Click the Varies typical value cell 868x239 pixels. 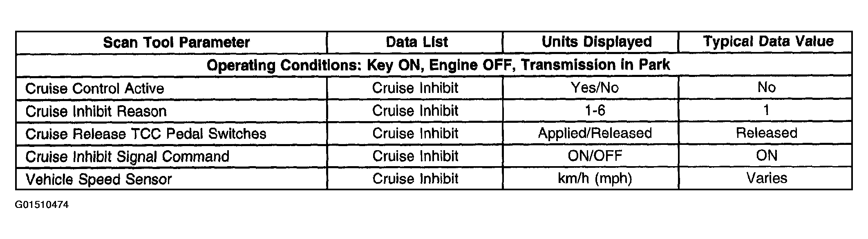pos(766,178)
